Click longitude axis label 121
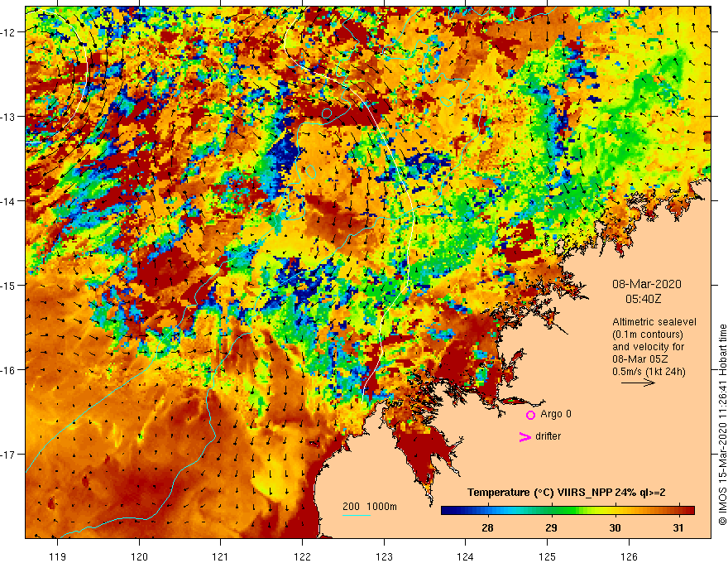Screen dimensions: 728x563 221,556
